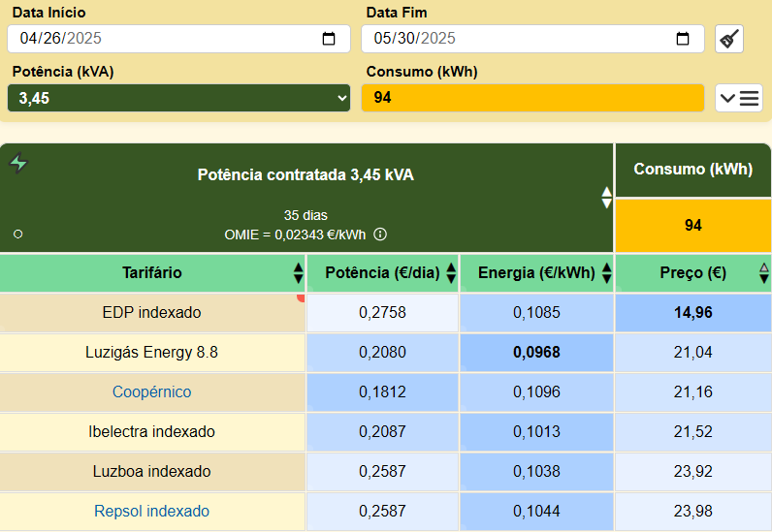The height and width of the screenshot is (532, 772).
Task: Open the Repsol indexado tariff link
Action: [151, 511]
